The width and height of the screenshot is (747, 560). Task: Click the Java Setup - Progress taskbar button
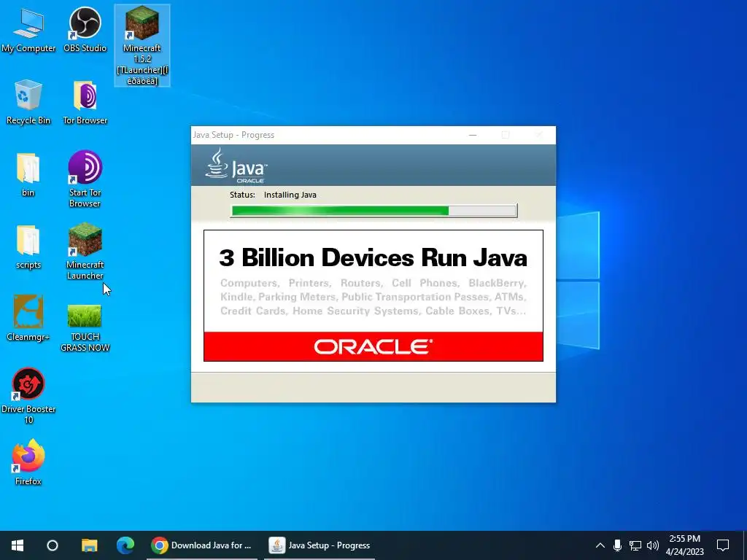click(320, 545)
